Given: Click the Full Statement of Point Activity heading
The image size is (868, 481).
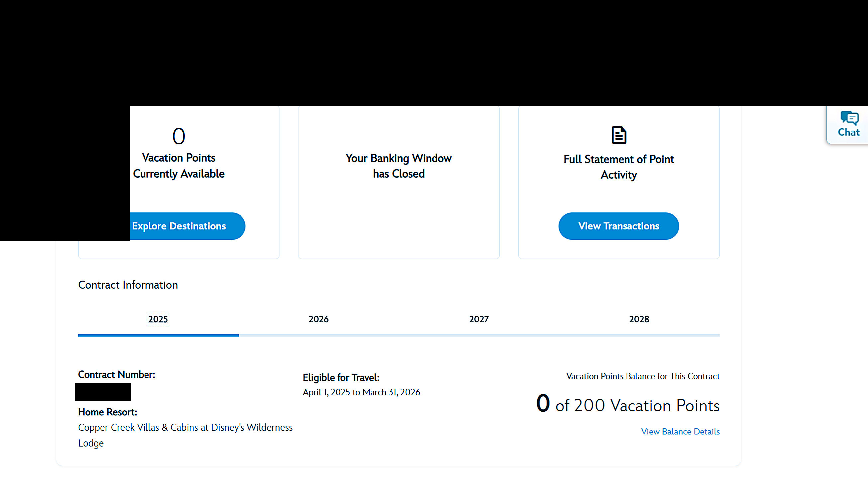Looking at the screenshot, I should [x=619, y=167].
